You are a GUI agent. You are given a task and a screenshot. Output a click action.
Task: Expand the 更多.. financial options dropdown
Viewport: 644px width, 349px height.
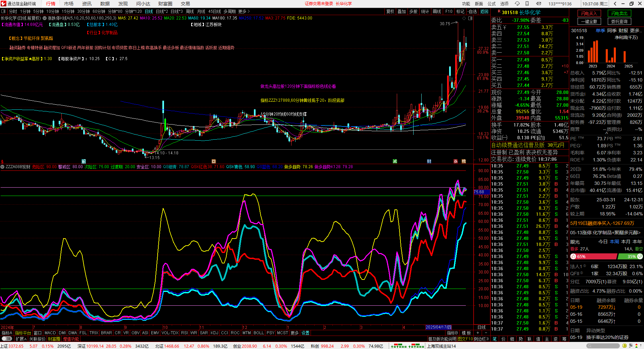click(x=636, y=31)
